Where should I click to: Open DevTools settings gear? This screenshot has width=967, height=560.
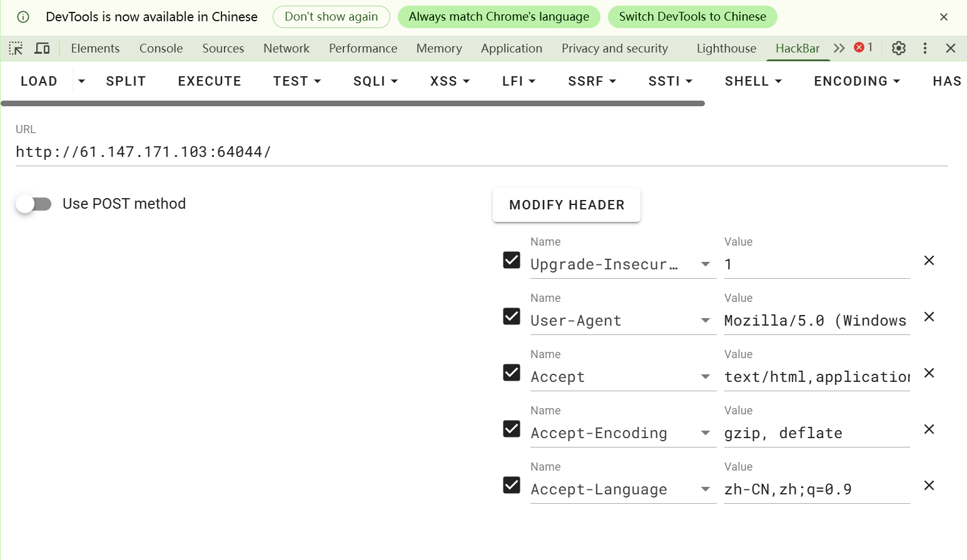pos(898,48)
